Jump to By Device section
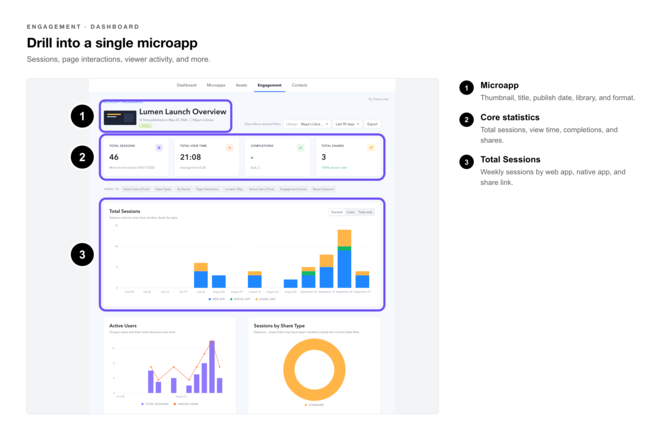This screenshot has width=670, height=431. click(183, 189)
